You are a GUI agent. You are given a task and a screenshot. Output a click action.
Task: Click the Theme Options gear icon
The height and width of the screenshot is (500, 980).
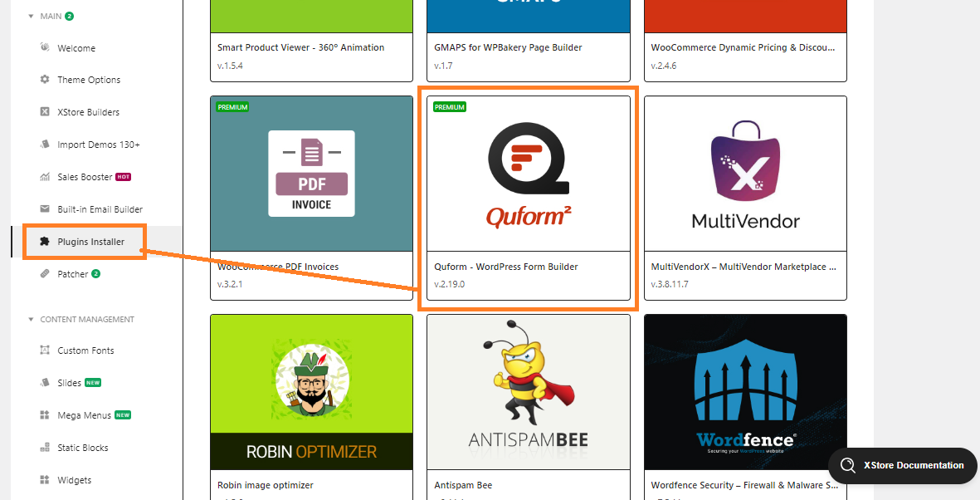tap(44, 80)
